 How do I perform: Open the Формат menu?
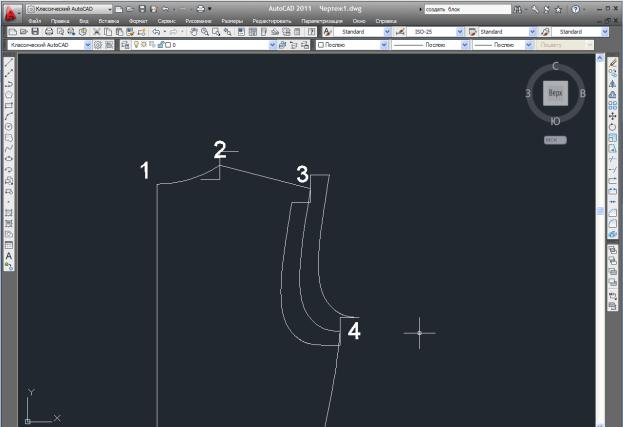click(x=138, y=21)
